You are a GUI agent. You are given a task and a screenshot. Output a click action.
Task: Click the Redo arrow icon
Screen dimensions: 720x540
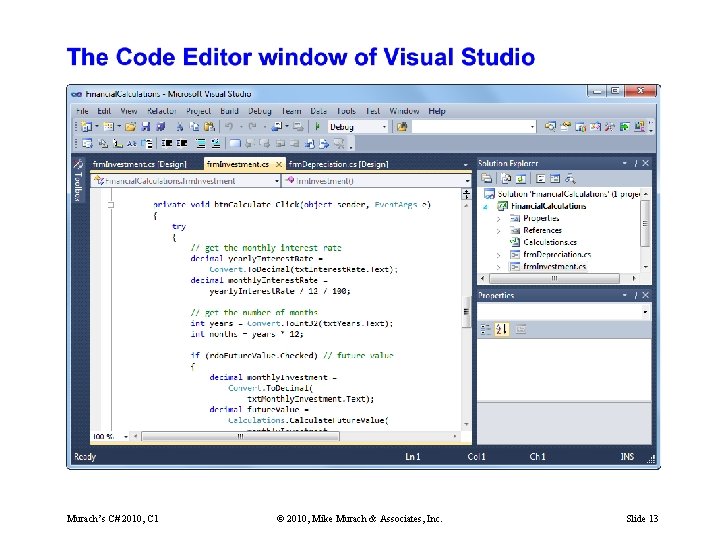[x=252, y=126]
